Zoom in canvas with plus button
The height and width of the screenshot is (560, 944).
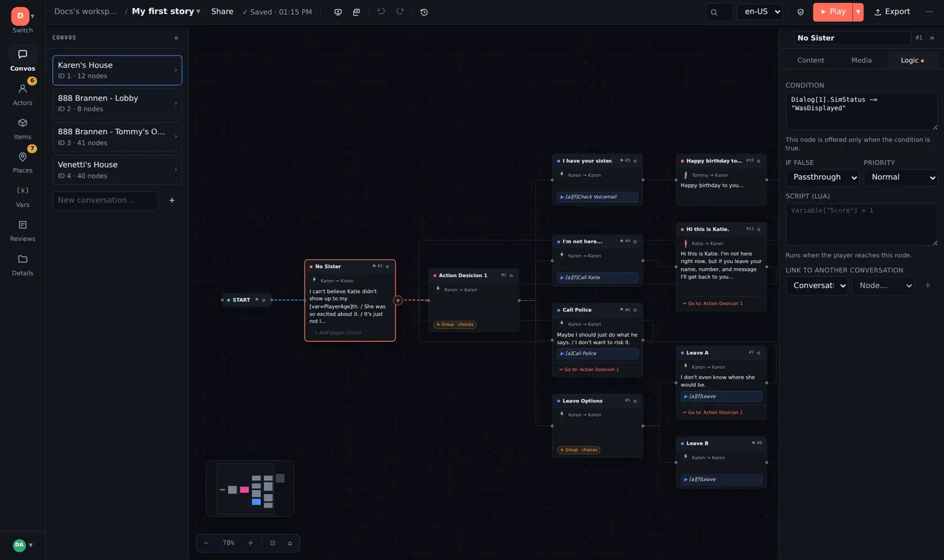(x=250, y=543)
